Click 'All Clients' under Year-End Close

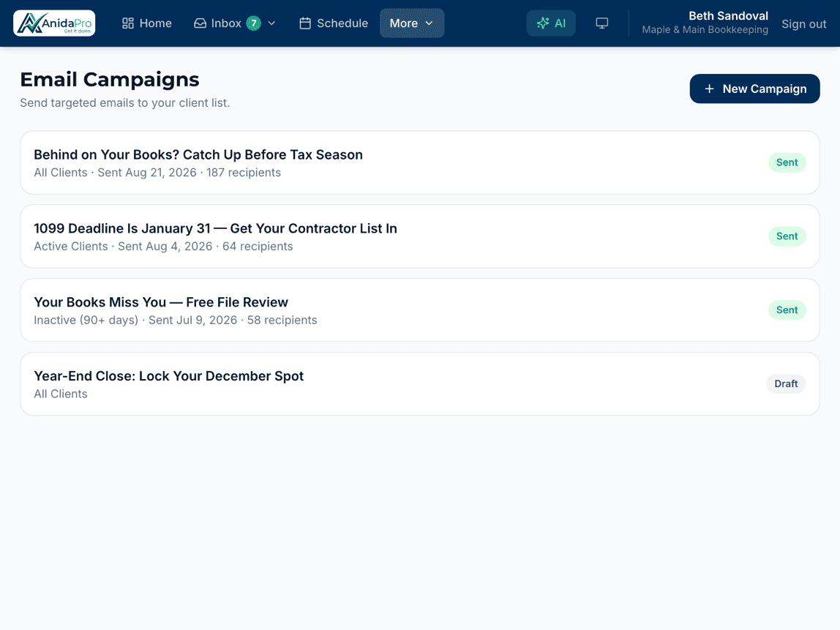point(61,394)
